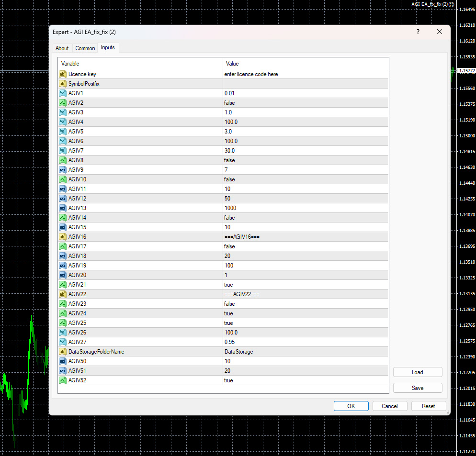This screenshot has width=476, height=456.
Task: Click the Value column header
Action: [x=306, y=64]
